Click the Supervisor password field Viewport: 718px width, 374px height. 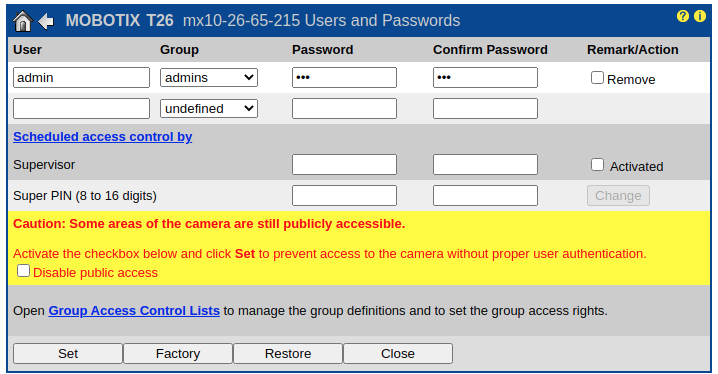[x=344, y=165]
